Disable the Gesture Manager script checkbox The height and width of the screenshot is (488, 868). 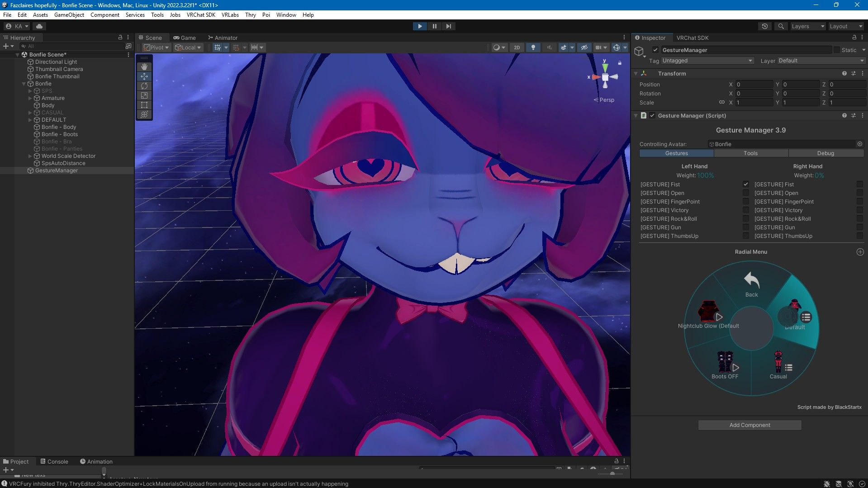pyautogui.click(x=652, y=116)
